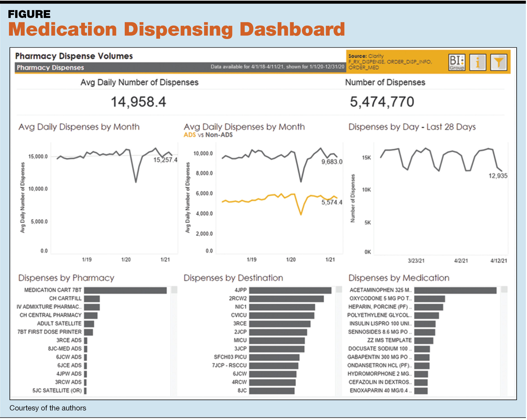Click the Non-ADS legend label
The width and height of the screenshot is (527, 420).
coord(219,135)
